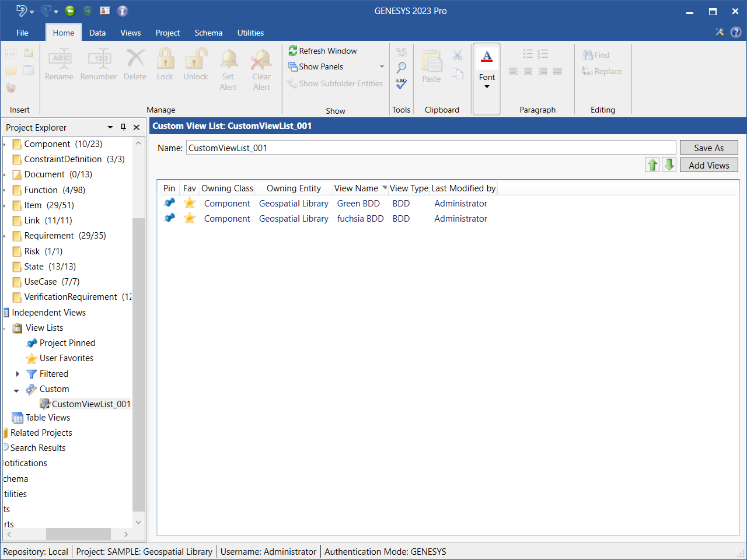Image resolution: width=747 pixels, height=560 pixels.
Task: Click the spell check icon in Tools
Action: (401, 83)
